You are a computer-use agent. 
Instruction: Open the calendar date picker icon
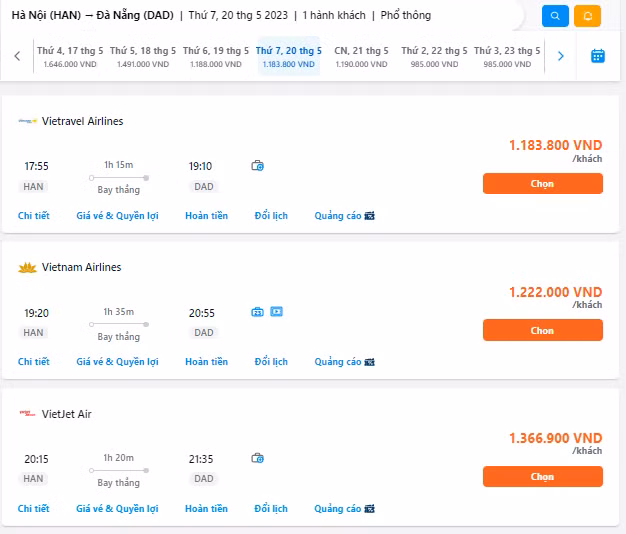pyautogui.click(x=597, y=56)
